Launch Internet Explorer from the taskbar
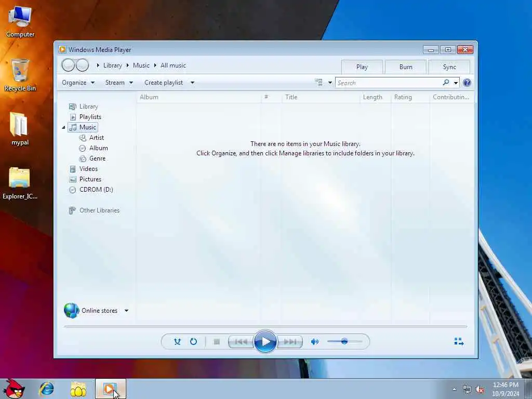The image size is (532, 399). coord(46,389)
